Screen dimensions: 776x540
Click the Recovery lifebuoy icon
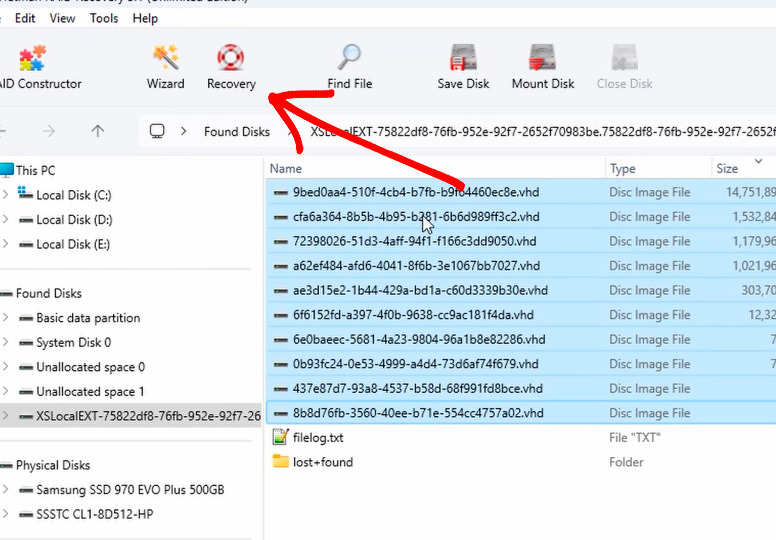(x=231, y=57)
